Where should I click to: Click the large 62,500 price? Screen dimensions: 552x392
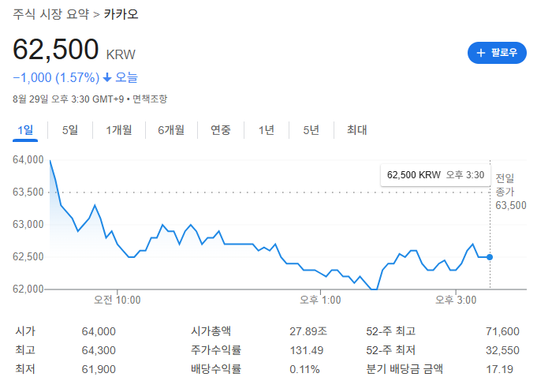[56, 49]
